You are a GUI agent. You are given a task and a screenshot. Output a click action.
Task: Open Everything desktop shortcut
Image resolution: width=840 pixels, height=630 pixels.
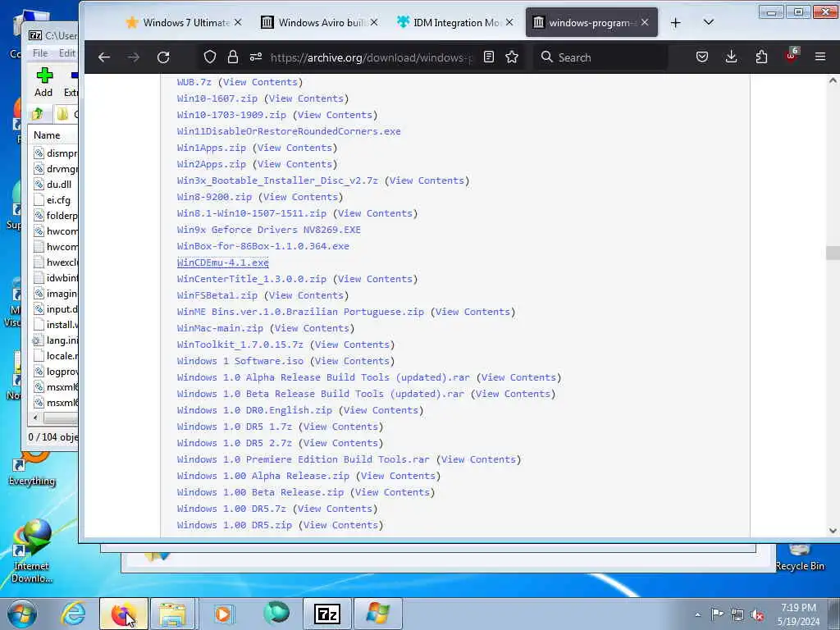[32, 469]
